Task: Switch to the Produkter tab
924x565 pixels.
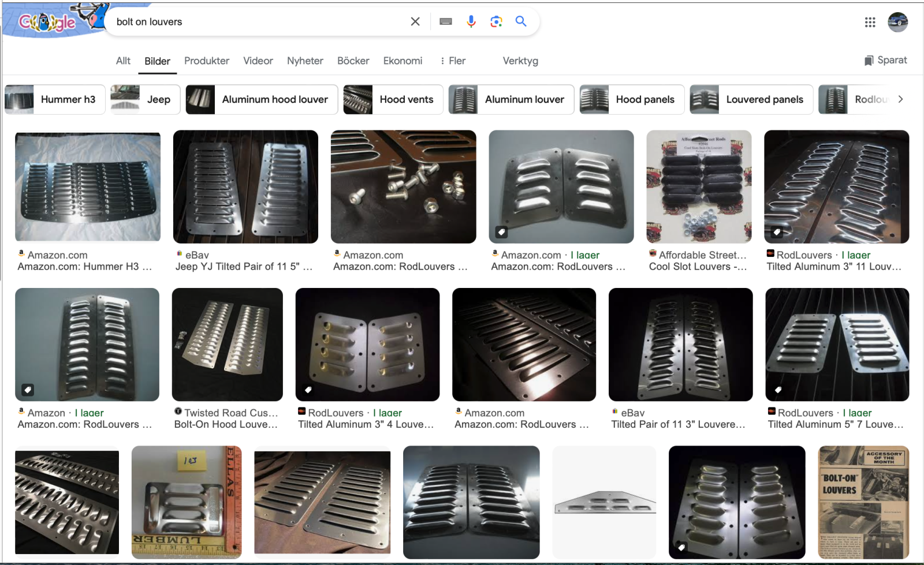Action: 206,61
